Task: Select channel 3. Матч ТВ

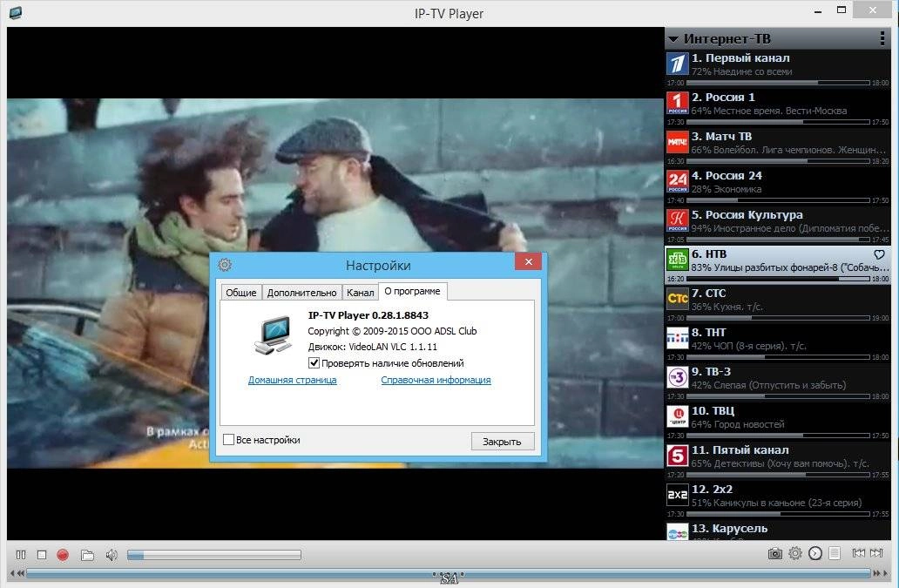Action: click(777, 146)
